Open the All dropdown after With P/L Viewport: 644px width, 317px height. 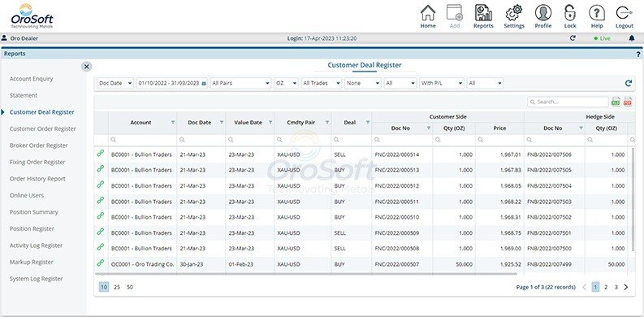point(485,83)
